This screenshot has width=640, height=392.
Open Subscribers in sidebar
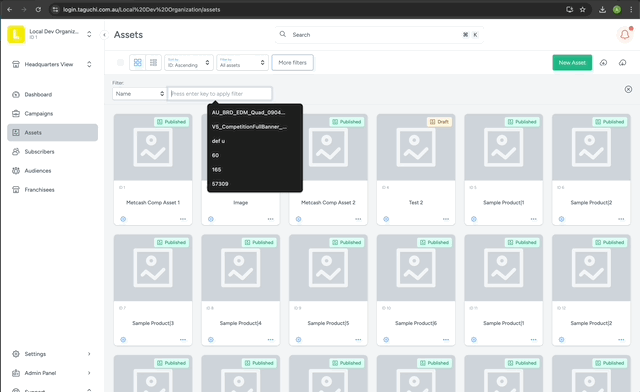coord(52,151)
